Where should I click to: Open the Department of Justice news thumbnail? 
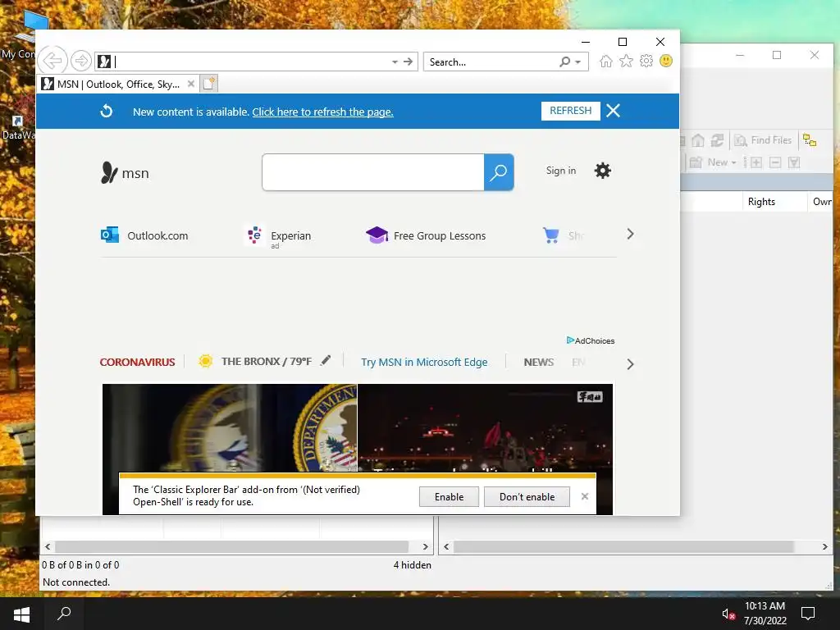pos(230,427)
